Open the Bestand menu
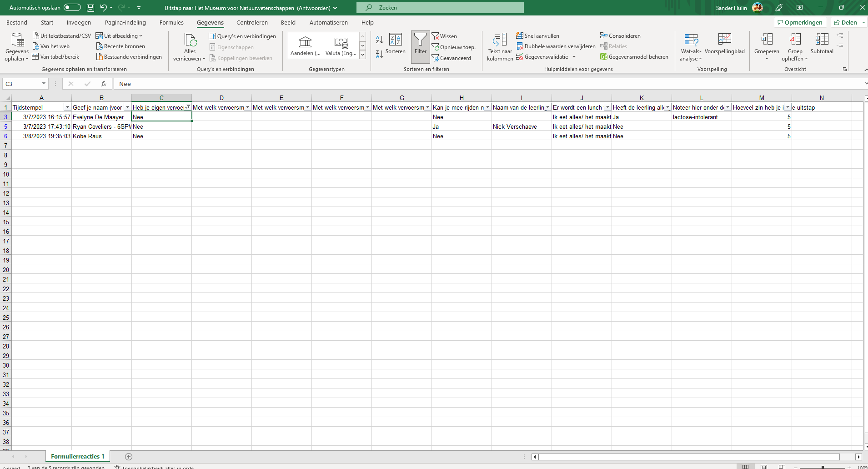868x469 pixels. [17, 22]
